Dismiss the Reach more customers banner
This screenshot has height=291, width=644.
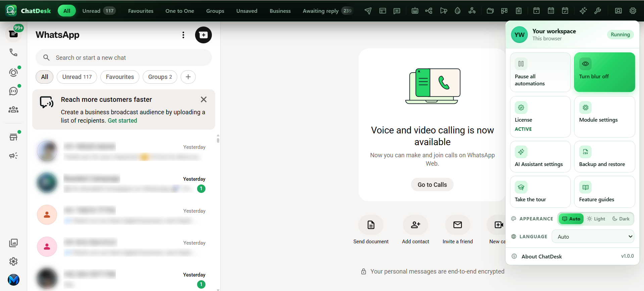tap(203, 99)
